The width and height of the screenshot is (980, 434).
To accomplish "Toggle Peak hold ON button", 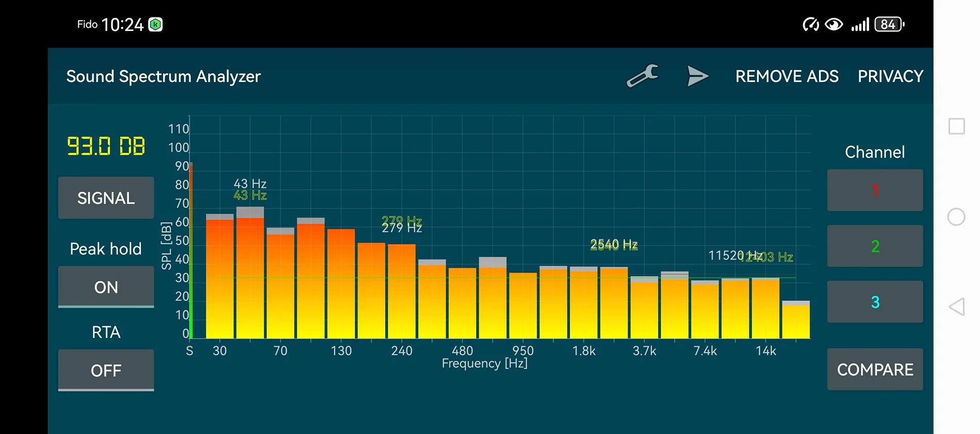I will tap(106, 287).
